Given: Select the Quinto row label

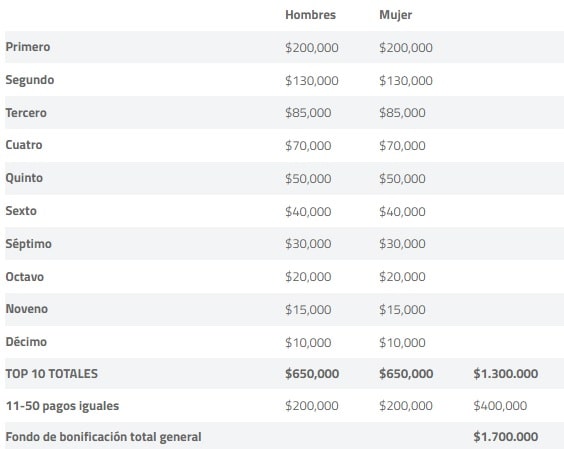Looking at the screenshot, I should tap(24, 178).
